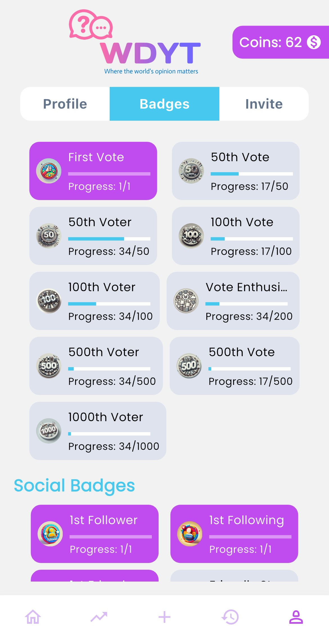The width and height of the screenshot is (329, 644).
Task: Open the trending arrow icon in bottom bar
Action: click(99, 617)
